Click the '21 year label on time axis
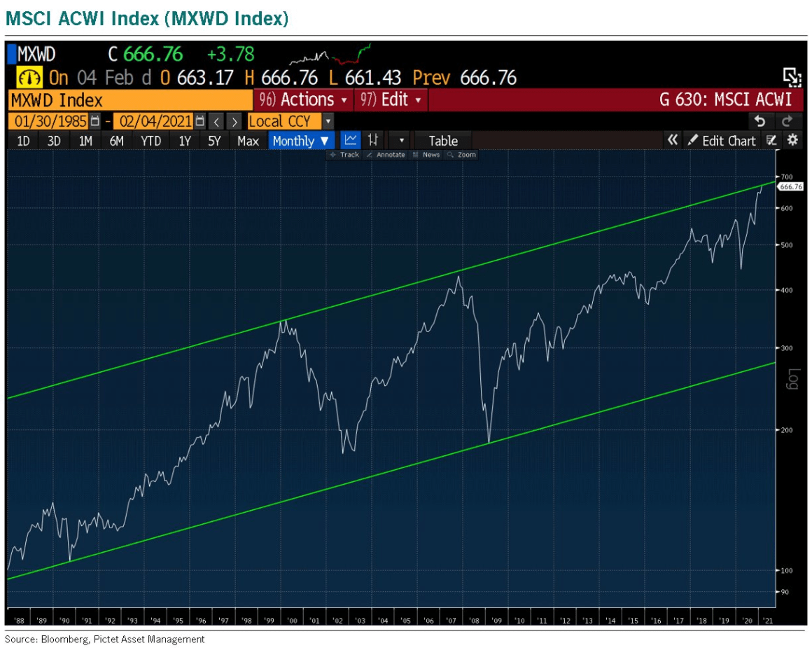The width and height of the screenshot is (812, 648). point(768,621)
